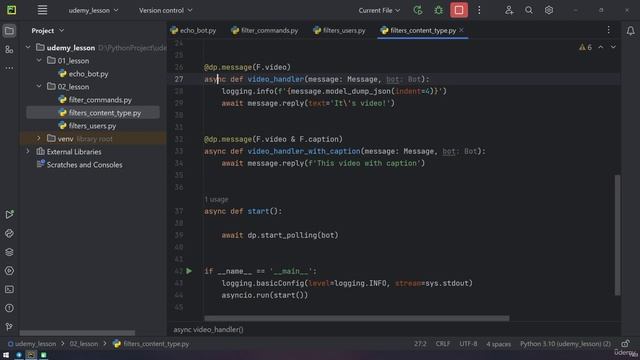This screenshot has height=360, width=640.
Task: Click the '1 usage' inlay hint
Action: (216, 200)
